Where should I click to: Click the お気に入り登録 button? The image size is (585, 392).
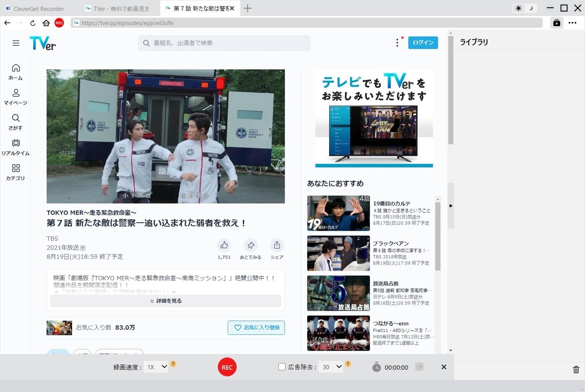coord(256,328)
